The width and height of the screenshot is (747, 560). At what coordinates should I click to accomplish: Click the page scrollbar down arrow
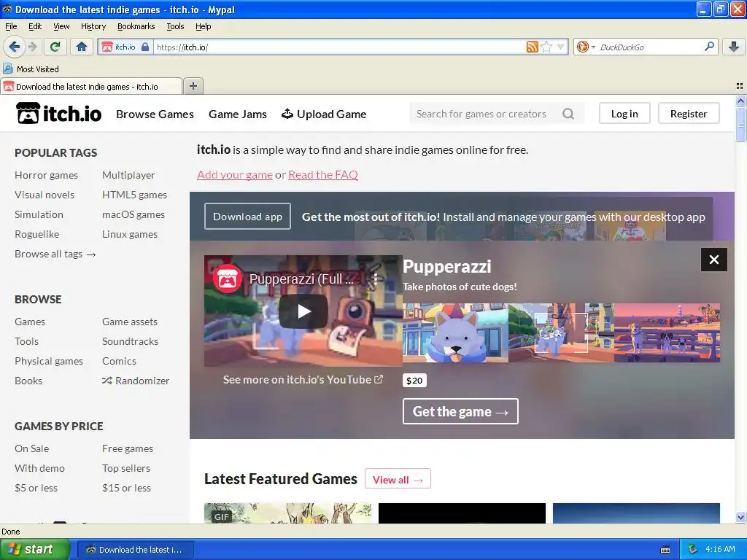click(740, 517)
